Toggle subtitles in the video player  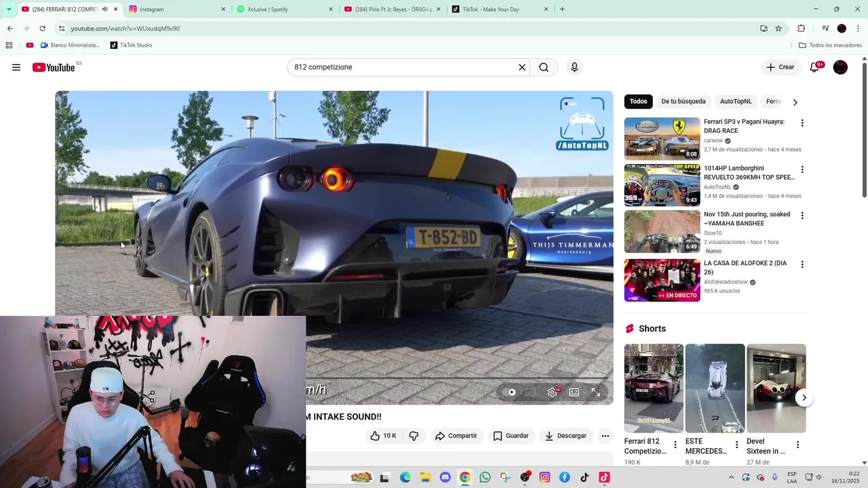click(x=531, y=392)
